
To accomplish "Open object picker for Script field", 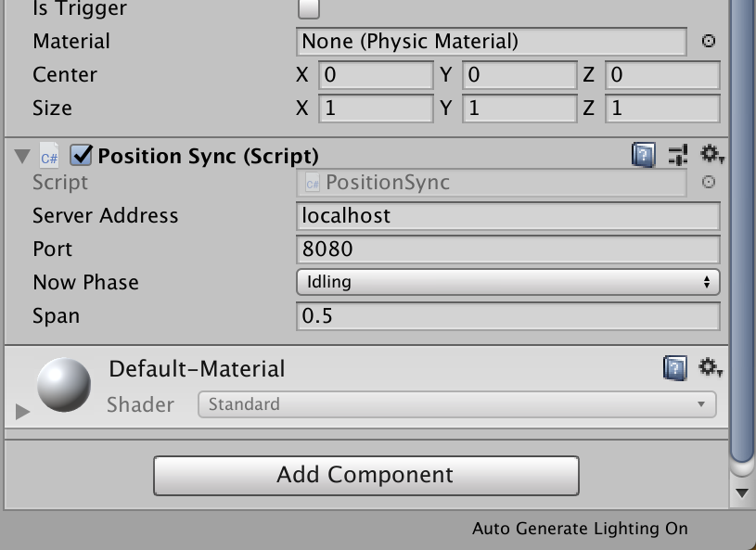I will pos(709,182).
